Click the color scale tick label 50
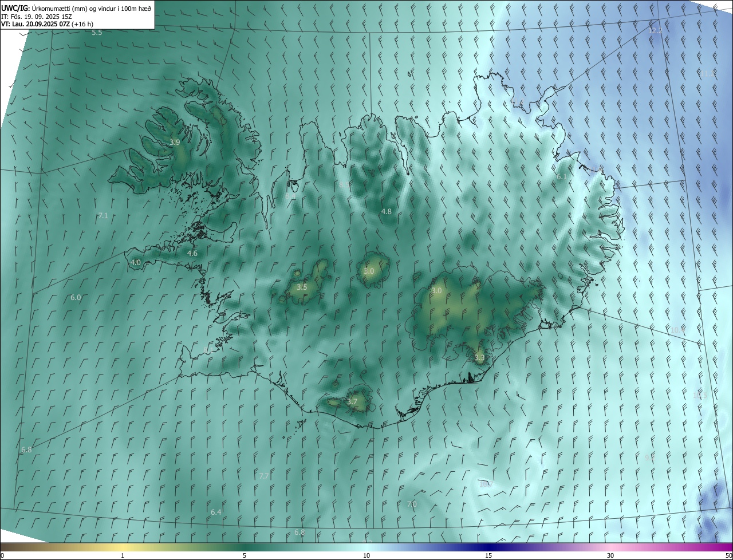Viewport: 733px width, 560px height. click(728, 555)
